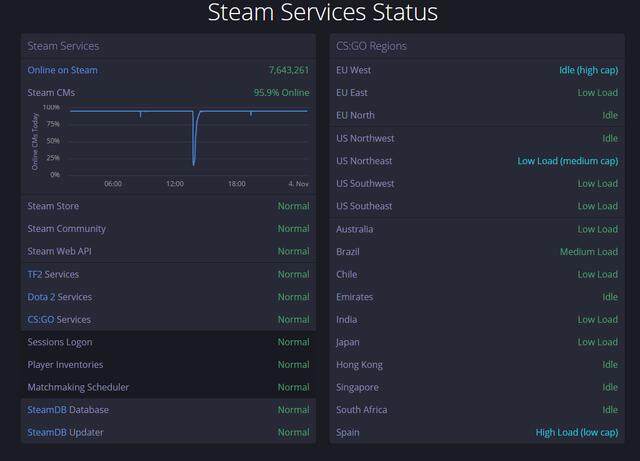640x461 pixels.
Task: Open the Dota 2 Services link
Action: 59,297
